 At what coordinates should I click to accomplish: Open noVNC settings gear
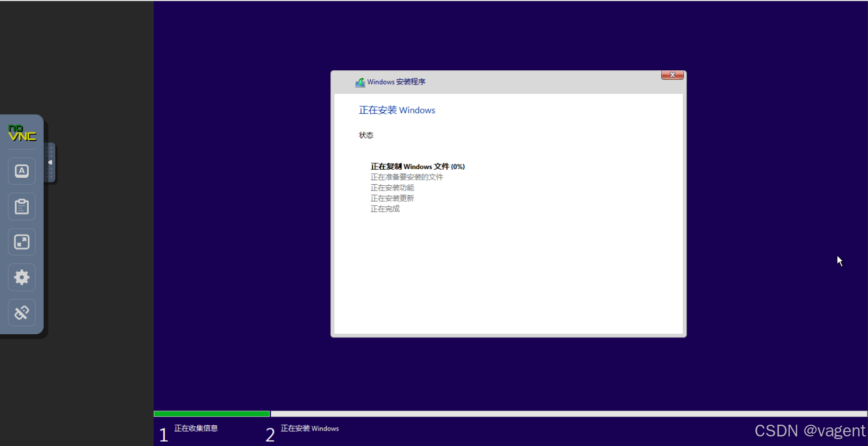point(22,277)
